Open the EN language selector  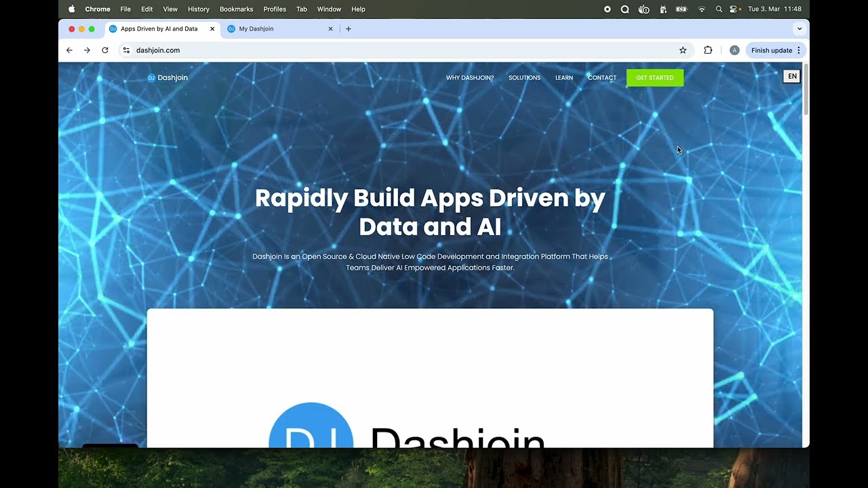coord(792,77)
